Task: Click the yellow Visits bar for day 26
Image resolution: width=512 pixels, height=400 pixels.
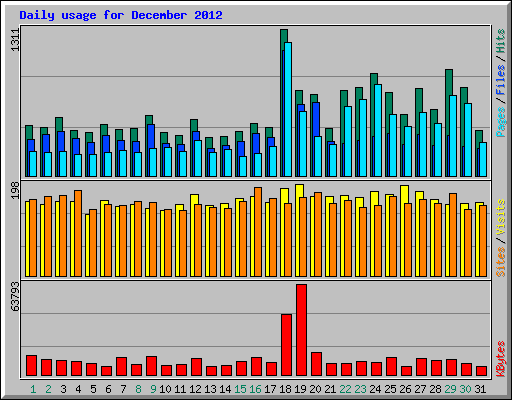Action: click(x=404, y=194)
